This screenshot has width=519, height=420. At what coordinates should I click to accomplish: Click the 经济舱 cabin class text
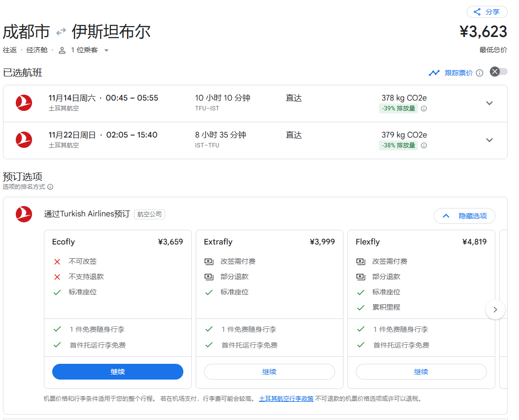[x=37, y=50]
